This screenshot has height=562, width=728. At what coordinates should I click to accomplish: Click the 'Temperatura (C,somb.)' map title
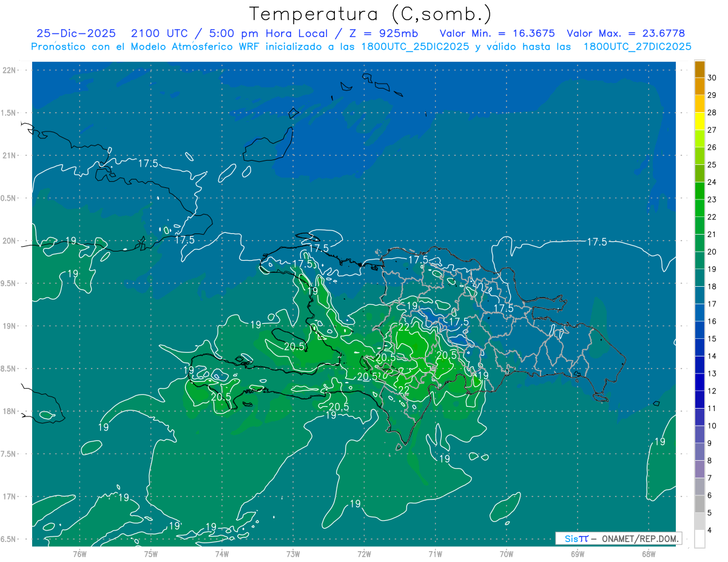pyautogui.click(x=371, y=15)
